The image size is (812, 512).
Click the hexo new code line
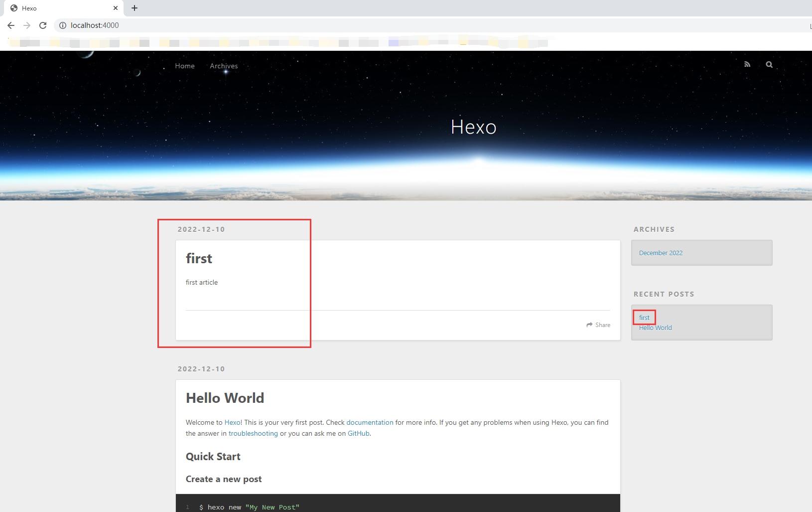point(249,507)
